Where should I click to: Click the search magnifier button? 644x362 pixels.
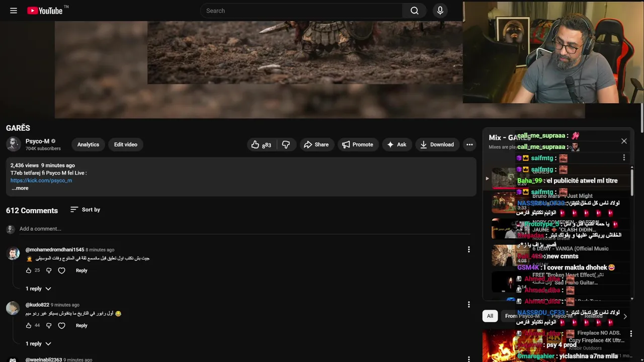click(x=415, y=11)
